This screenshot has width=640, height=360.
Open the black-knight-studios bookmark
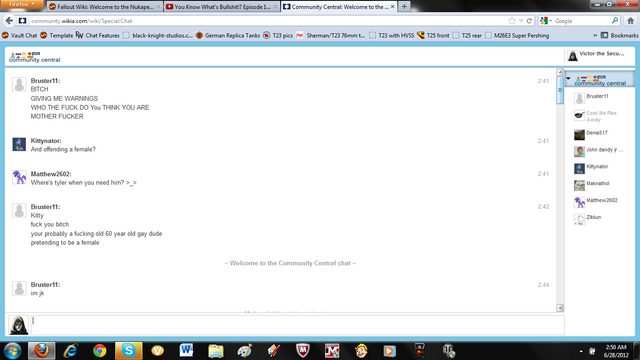(x=158, y=36)
